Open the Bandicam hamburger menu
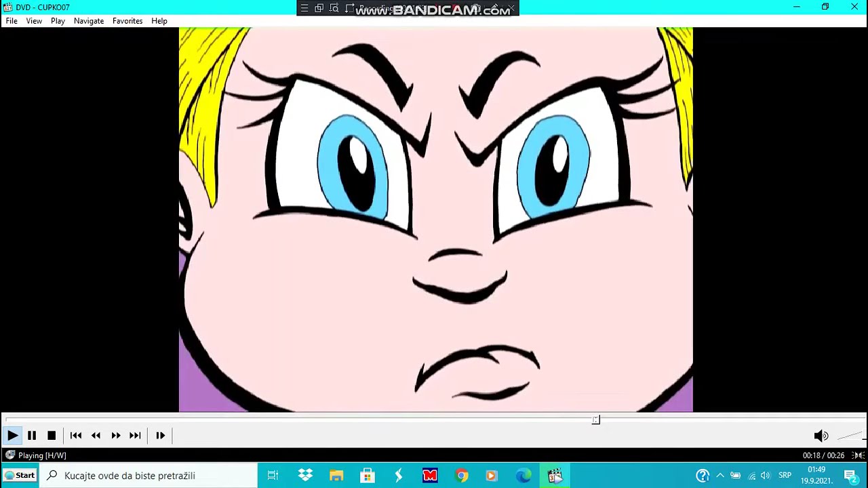This screenshot has height=488, width=868. (304, 8)
